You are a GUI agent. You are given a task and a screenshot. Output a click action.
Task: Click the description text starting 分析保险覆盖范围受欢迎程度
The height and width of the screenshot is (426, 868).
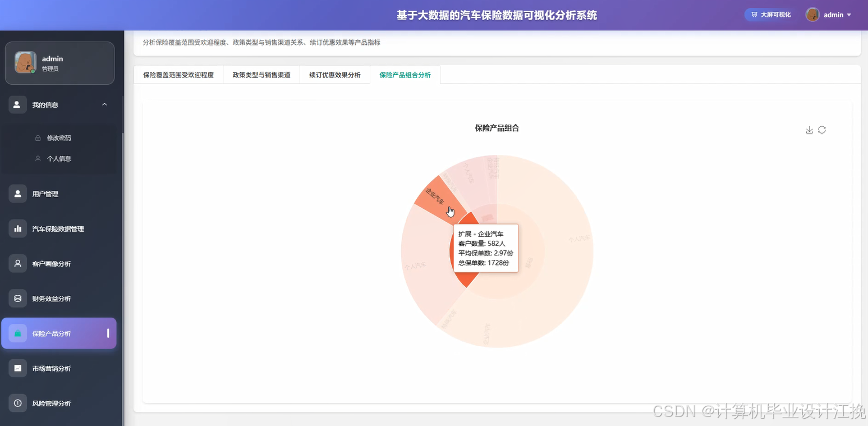coord(261,43)
